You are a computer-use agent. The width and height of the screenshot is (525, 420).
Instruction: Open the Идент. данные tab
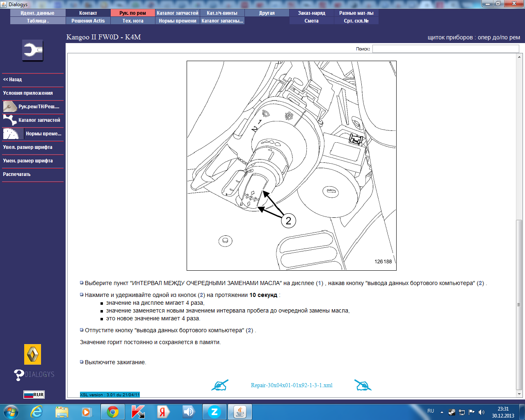tap(37, 13)
